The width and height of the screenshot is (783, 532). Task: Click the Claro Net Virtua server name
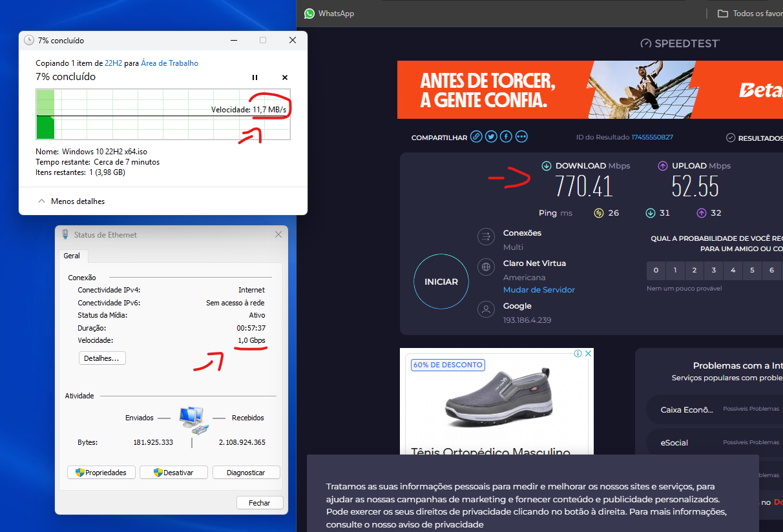point(534,263)
